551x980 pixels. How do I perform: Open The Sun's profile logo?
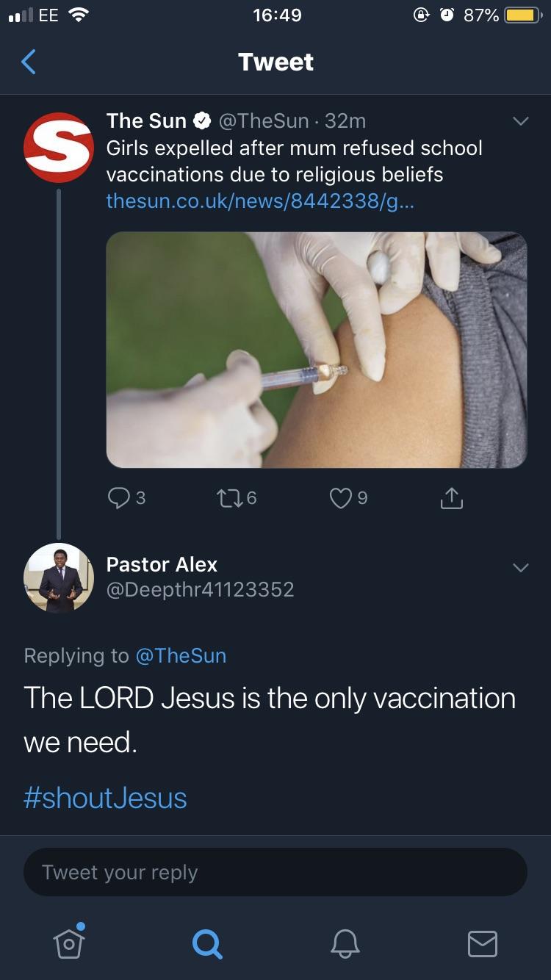59,148
